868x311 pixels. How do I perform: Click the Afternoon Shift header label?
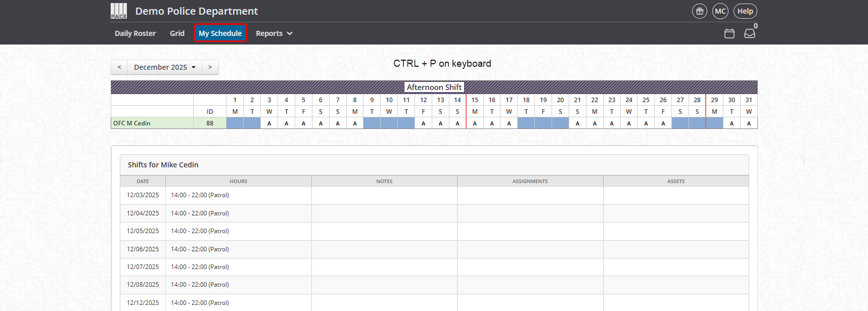[x=434, y=87]
